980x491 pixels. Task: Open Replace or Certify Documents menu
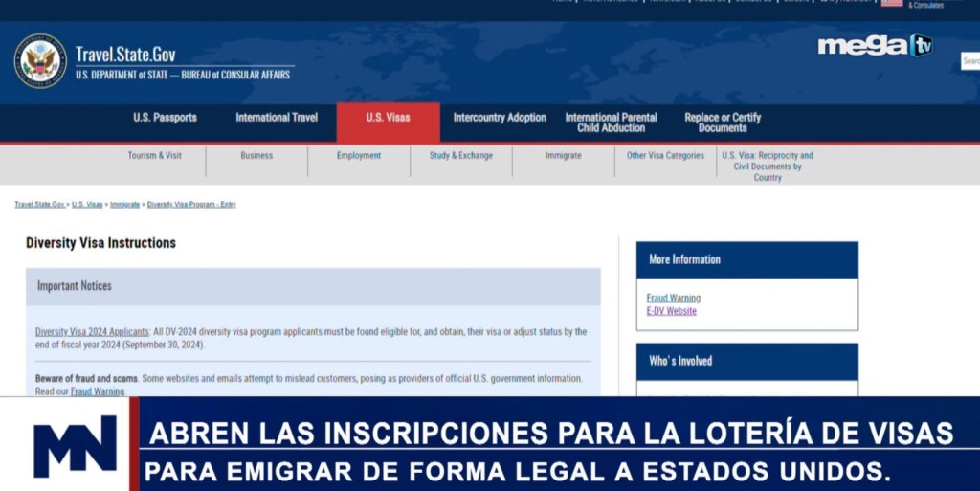pos(723,123)
